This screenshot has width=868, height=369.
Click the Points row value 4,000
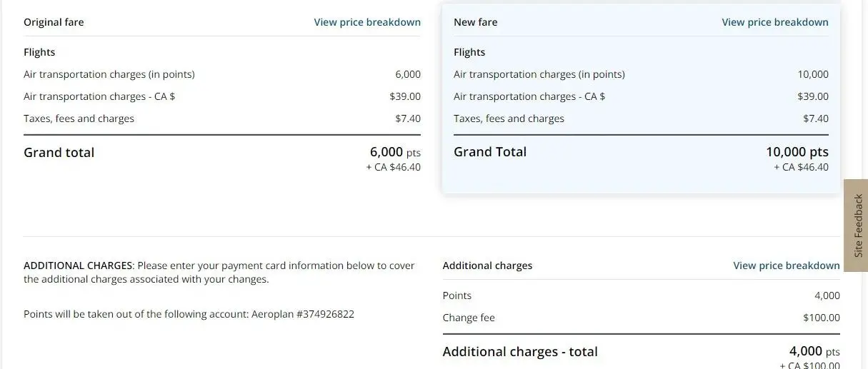(827, 295)
